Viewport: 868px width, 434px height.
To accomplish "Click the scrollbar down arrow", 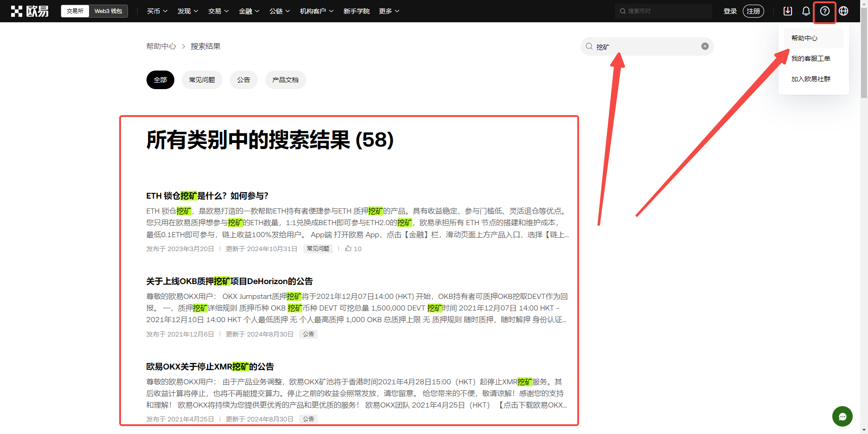I will (864, 430).
